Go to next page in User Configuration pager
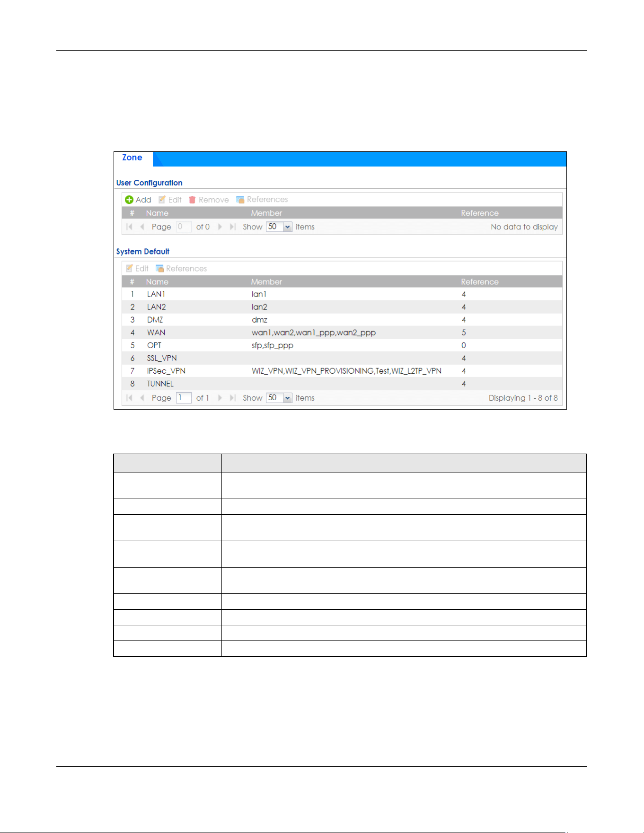Viewport: 644px width, 833px height. coord(220,227)
